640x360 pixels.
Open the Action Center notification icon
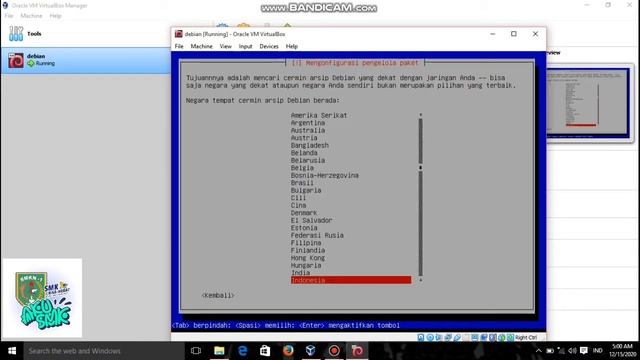click(x=584, y=351)
